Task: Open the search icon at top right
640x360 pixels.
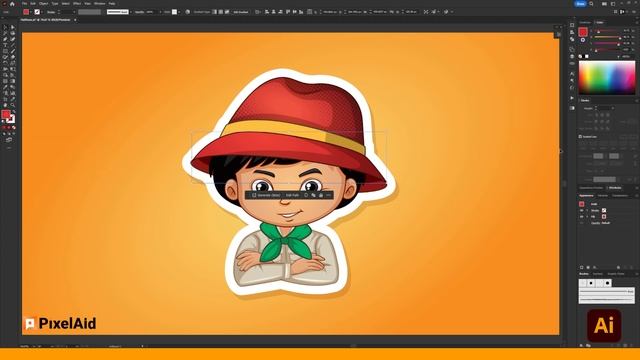Action: click(591, 4)
